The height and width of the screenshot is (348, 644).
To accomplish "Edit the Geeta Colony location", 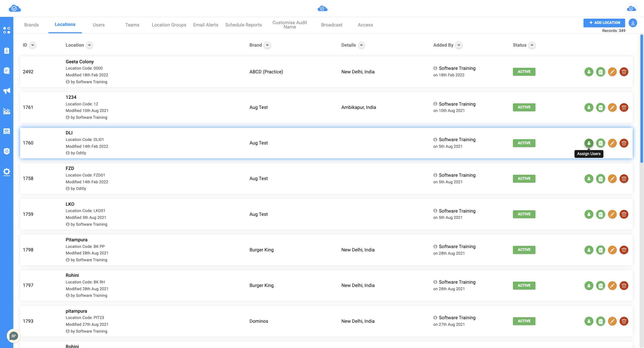I will coord(612,72).
